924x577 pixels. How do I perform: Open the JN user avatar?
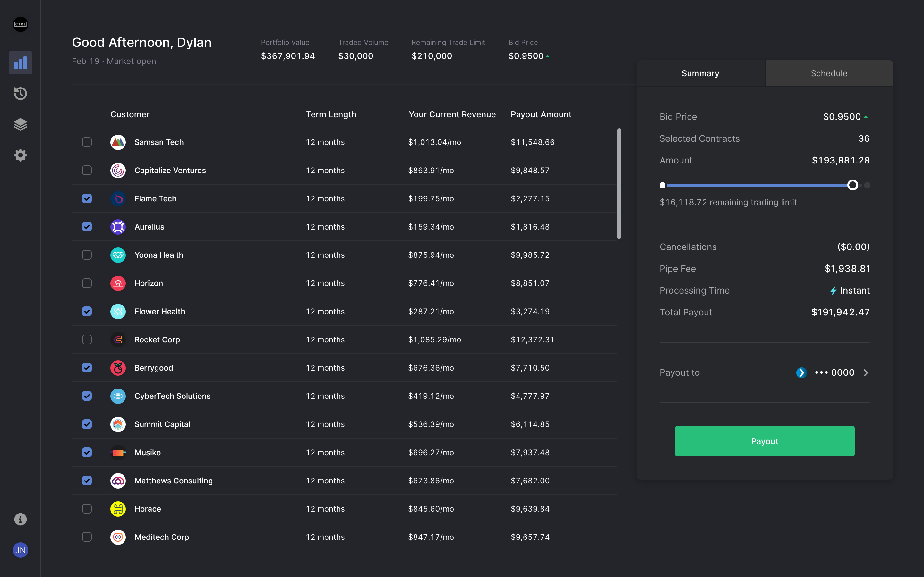(x=21, y=550)
